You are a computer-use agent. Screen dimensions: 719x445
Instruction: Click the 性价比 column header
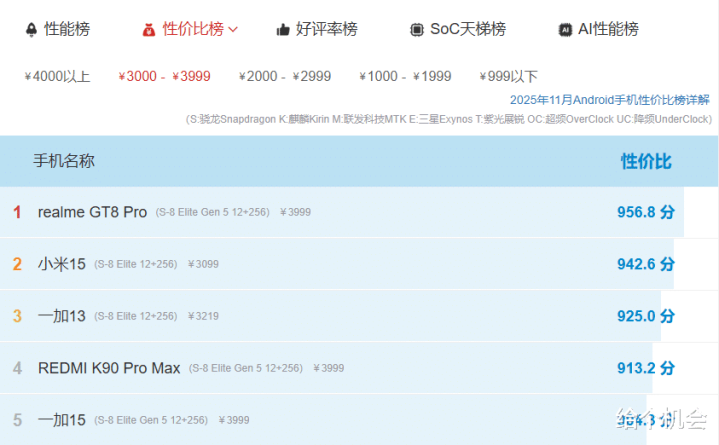click(646, 161)
